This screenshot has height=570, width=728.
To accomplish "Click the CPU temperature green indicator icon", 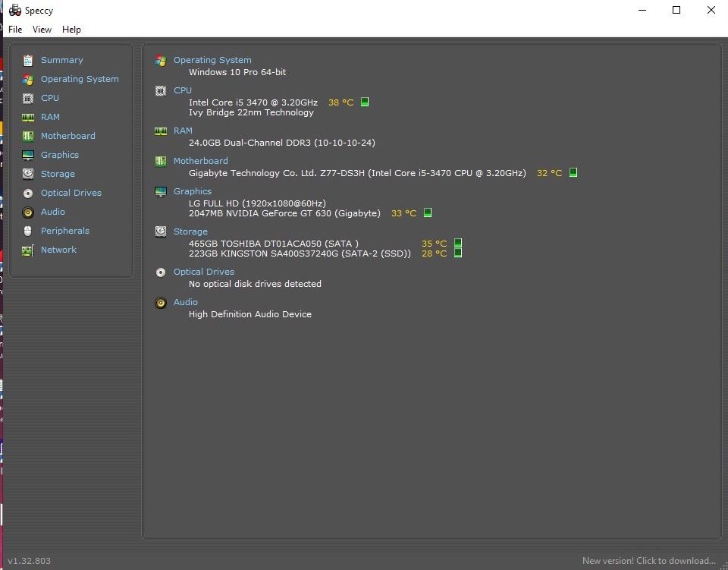I will 365,102.
